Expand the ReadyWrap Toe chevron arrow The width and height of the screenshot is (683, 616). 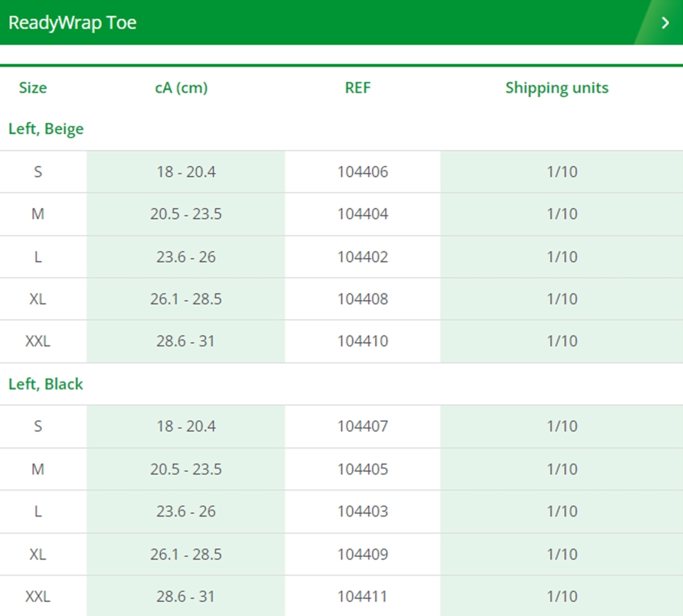pos(665,23)
